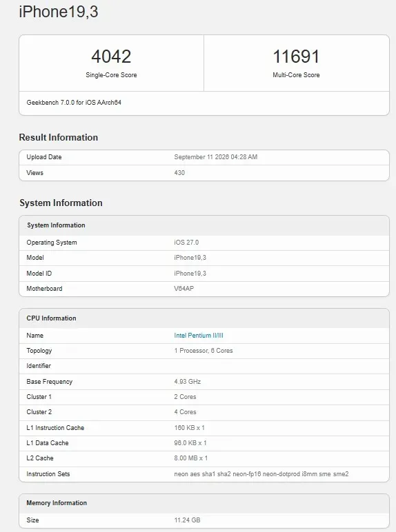Click the Multi-Core Score label
396x532 pixels.
[296, 75]
